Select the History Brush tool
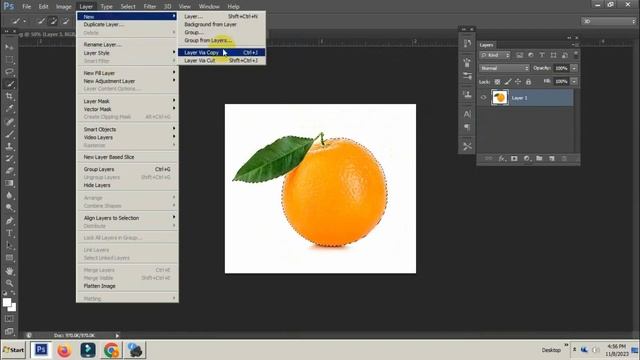This screenshot has width=640, height=360. (9, 158)
